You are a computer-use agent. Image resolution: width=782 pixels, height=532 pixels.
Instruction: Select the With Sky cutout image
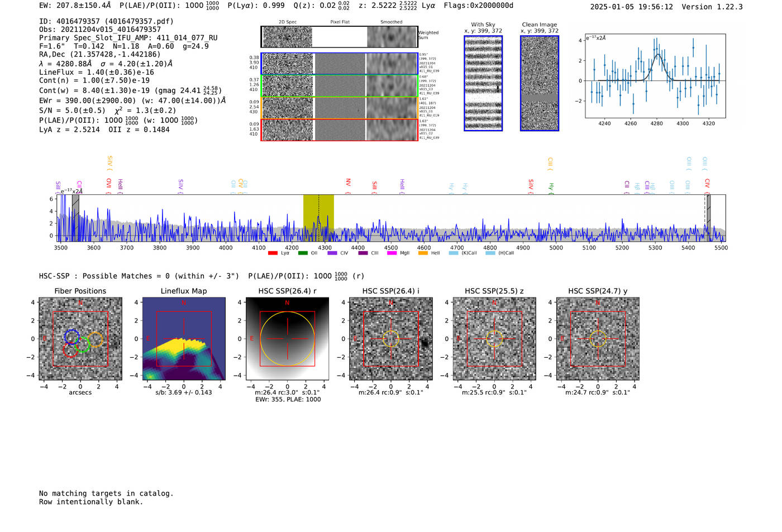coord(483,83)
